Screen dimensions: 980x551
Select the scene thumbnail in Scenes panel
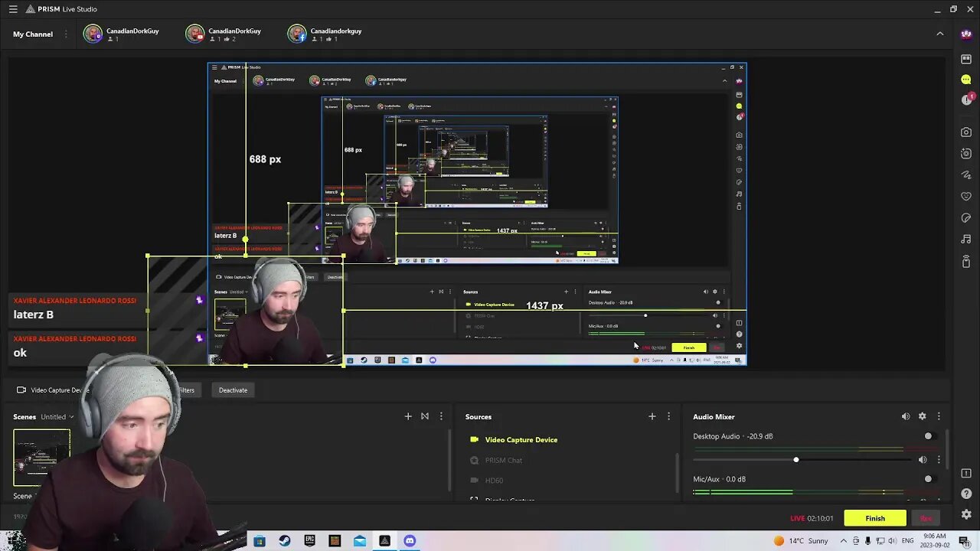41,458
